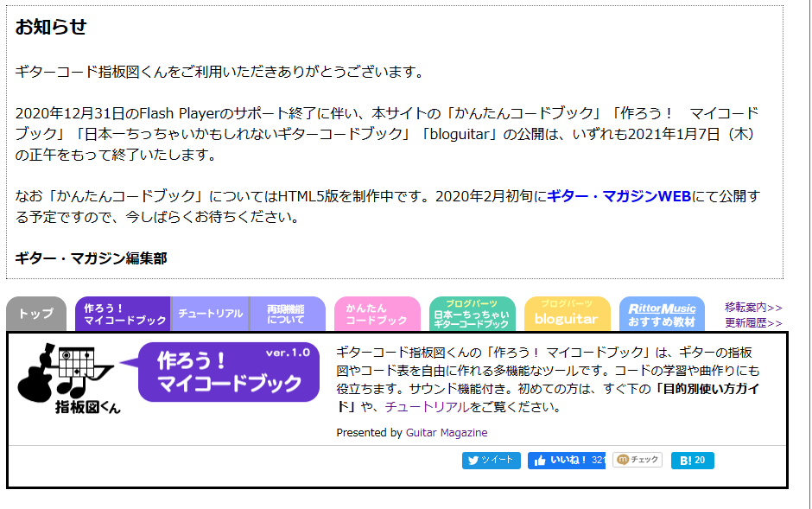Follow the 移転案内>> link
812x509 pixels.
click(753, 307)
